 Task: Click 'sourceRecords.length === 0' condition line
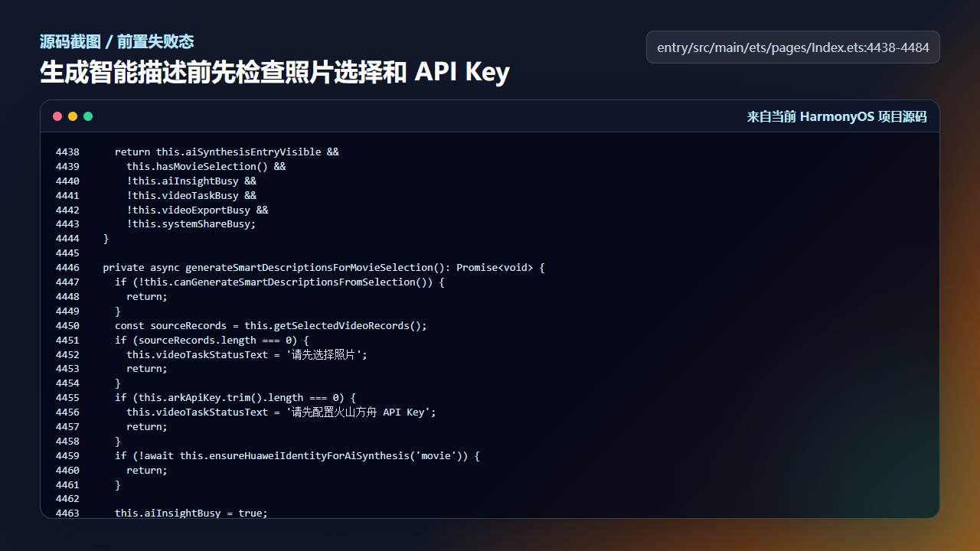(212, 340)
